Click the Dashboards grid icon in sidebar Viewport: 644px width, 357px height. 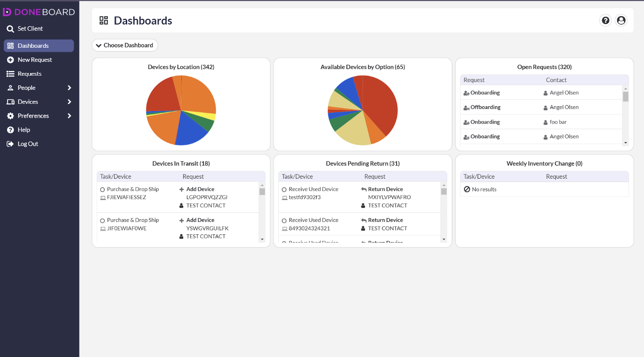[10, 46]
